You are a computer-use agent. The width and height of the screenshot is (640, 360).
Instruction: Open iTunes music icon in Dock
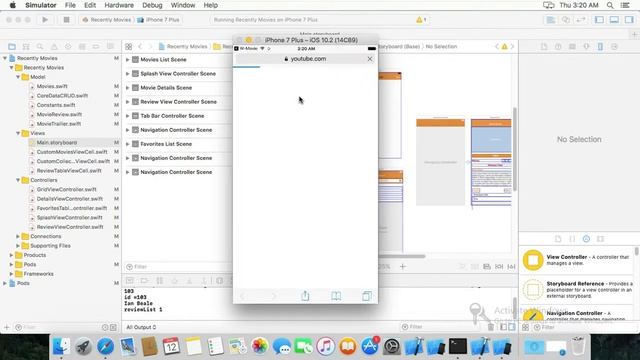325,347
